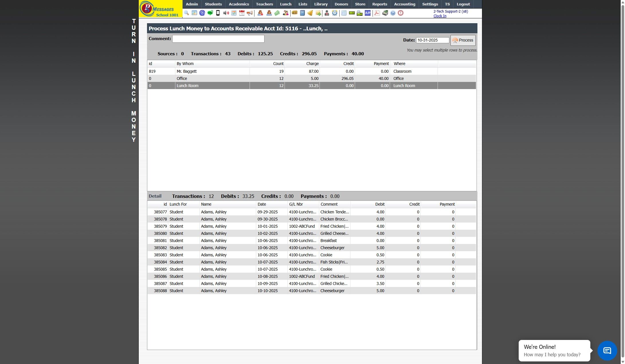Click the PDF document icon
Image resolution: width=625 pixels, height=364 pixels.
(x=377, y=13)
